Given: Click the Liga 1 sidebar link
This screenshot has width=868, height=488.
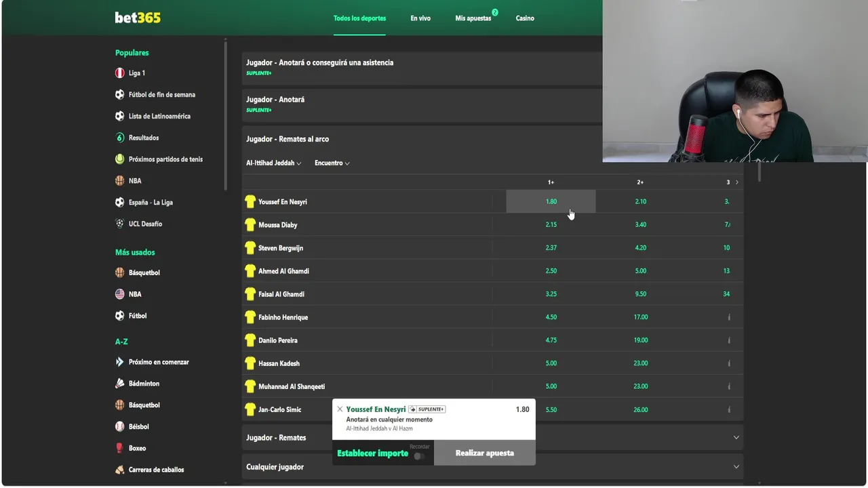Looking at the screenshot, I should pyautogui.click(x=137, y=73).
